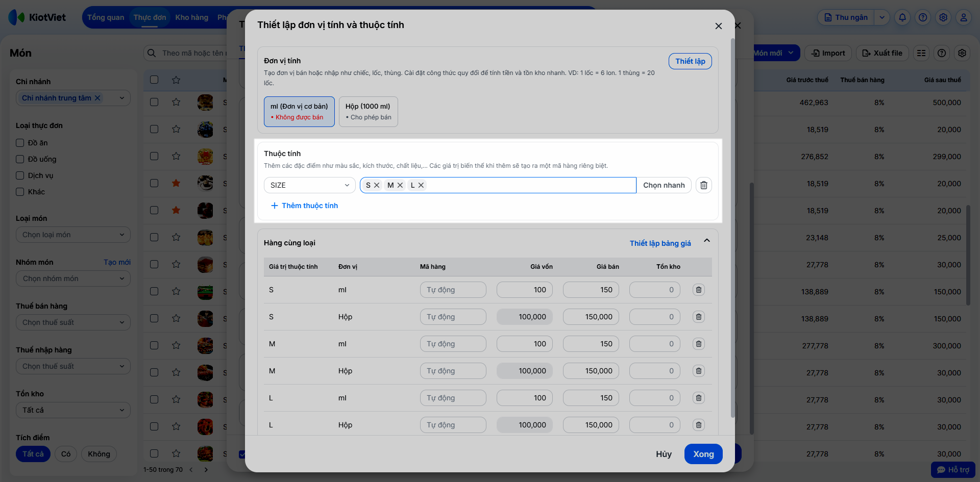Close the unit and attribute setup dialog
Viewport: 980px width, 482px height.
tap(718, 26)
